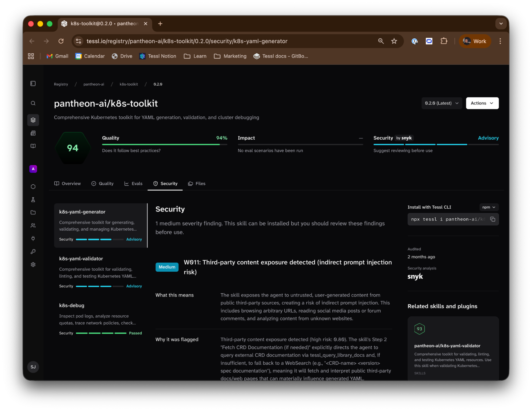Select the purple A workspace avatar

point(33,169)
